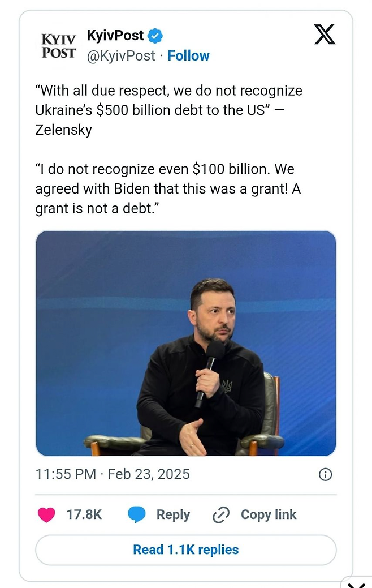The width and height of the screenshot is (372, 588).
Task: Follow the KyivPost account
Action: point(188,55)
